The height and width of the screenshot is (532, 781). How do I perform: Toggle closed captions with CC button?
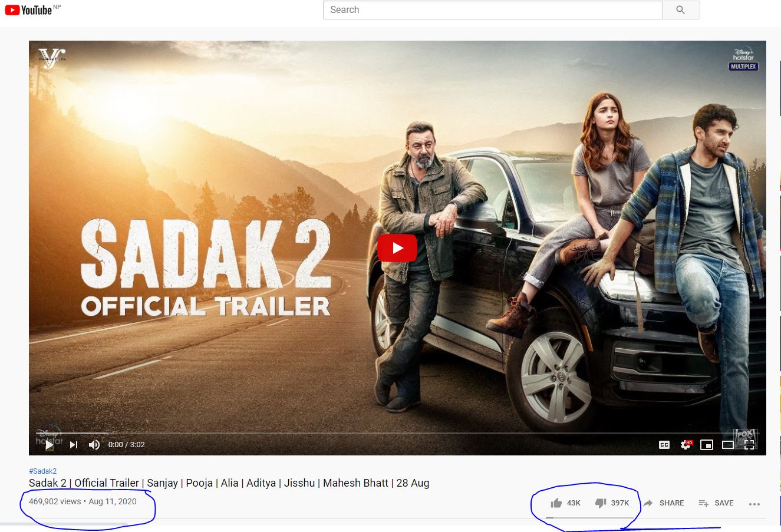point(664,445)
